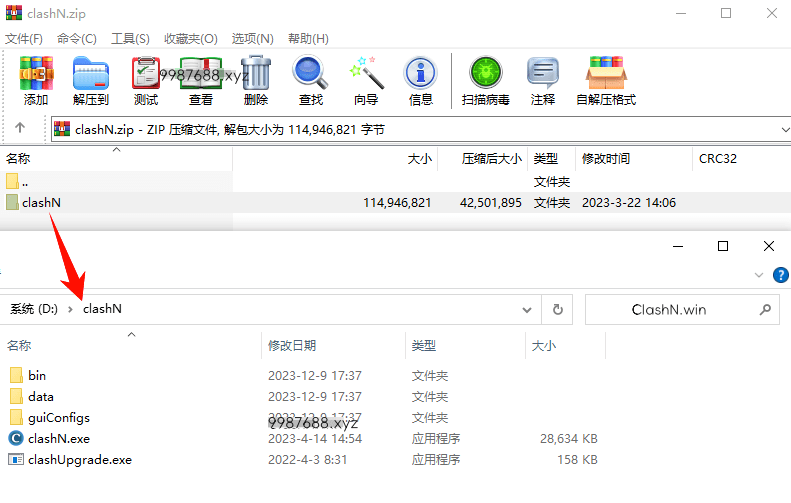Click the 添加 (Add) toolbar icon
Viewport: 791px width, 503px height.
(x=36, y=74)
